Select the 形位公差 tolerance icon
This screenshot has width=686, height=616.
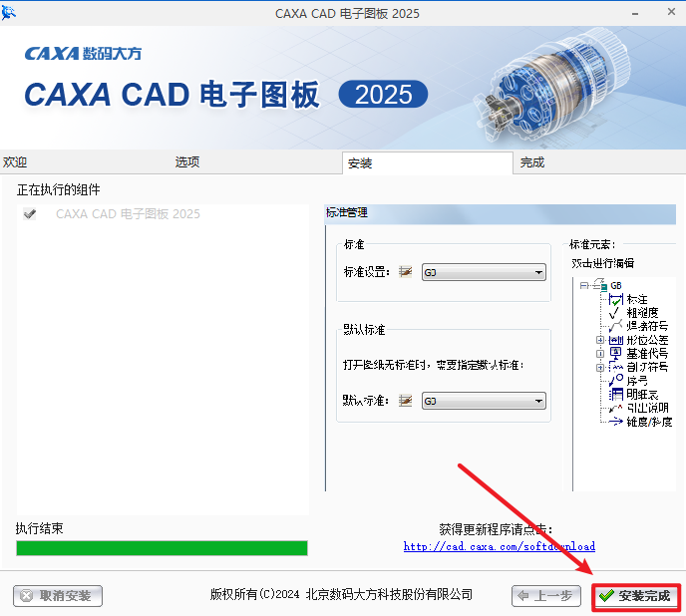[x=615, y=340]
